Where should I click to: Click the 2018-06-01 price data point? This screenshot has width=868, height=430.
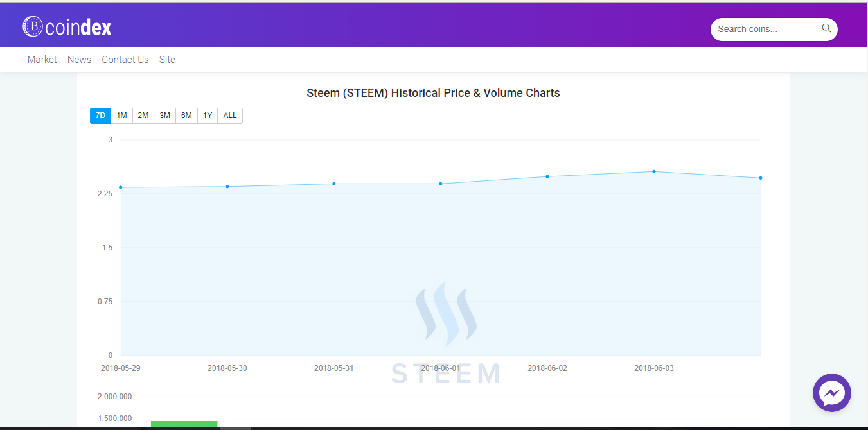pos(441,184)
